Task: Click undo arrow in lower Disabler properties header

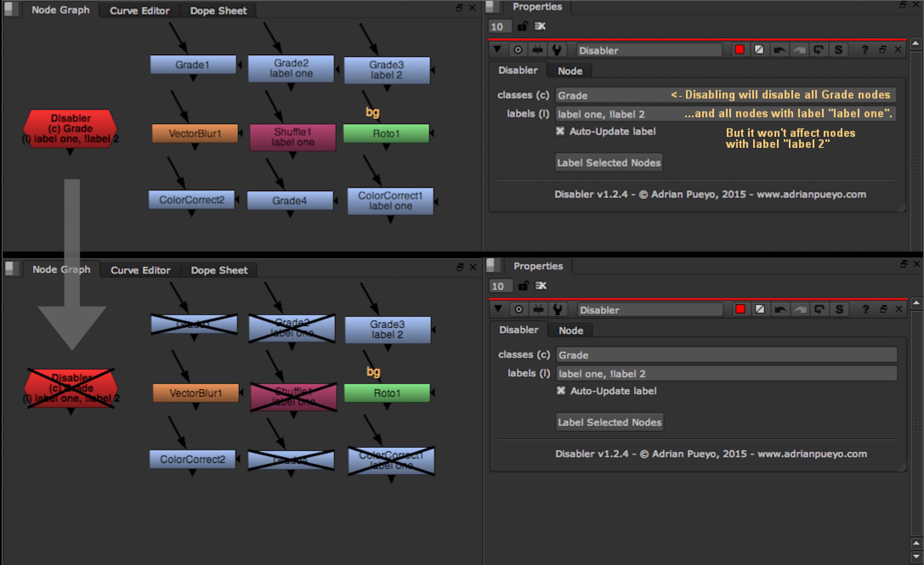Action: coord(780,310)
